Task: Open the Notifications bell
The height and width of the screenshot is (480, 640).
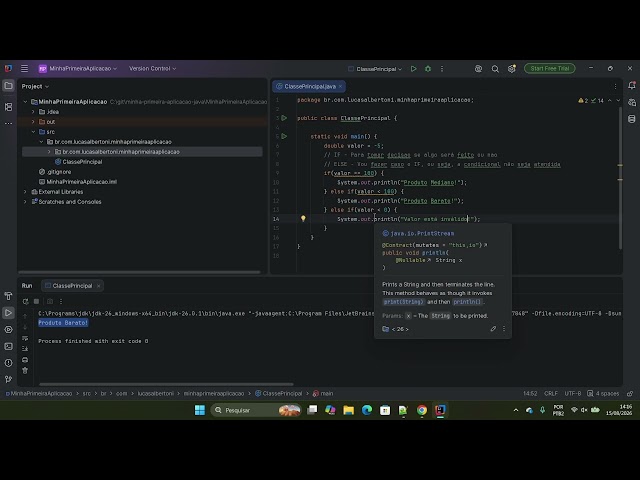Action: tap(632, 86)
